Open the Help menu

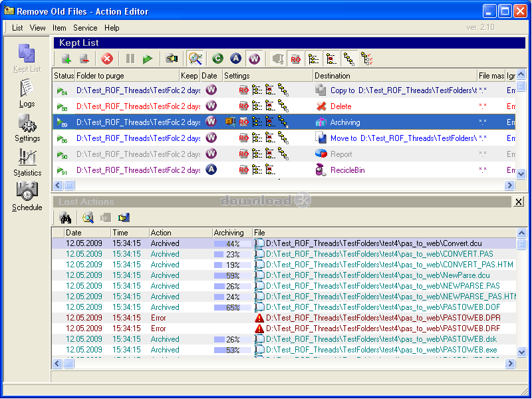tap(112, 28)
